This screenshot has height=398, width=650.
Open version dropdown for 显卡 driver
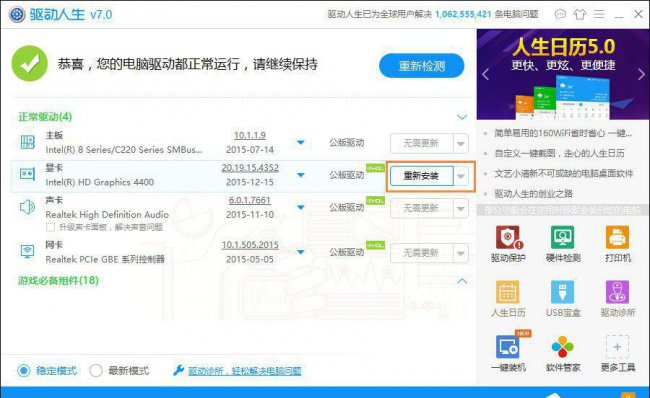click(301, 175)
